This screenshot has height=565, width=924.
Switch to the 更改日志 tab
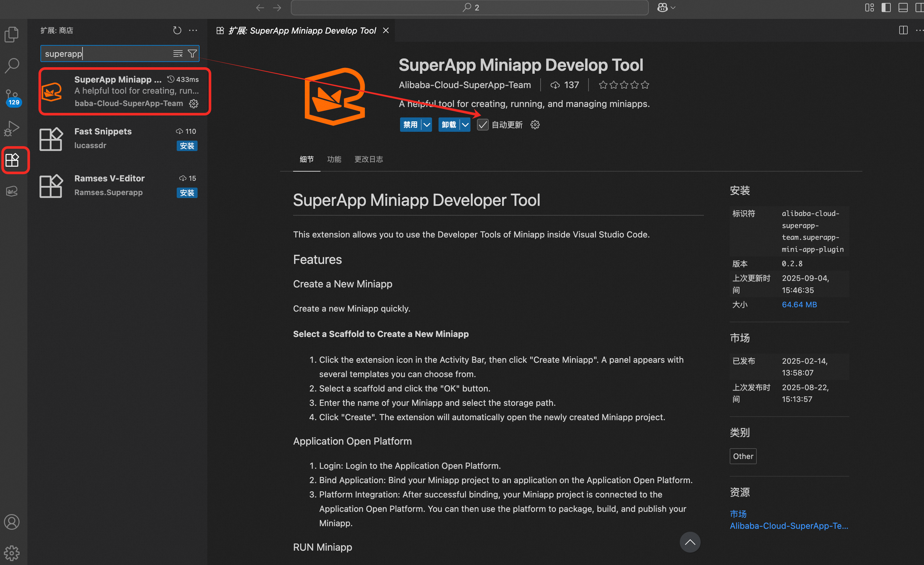pos(369,159)
